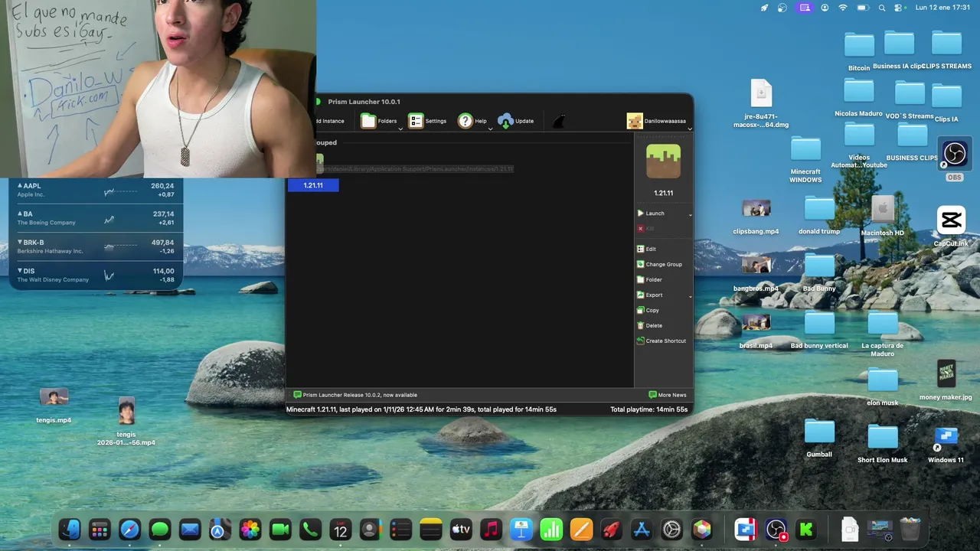980x551 pixels.
Task: Click the black cat icon in toolbar
Action: [x=559, y=121]
